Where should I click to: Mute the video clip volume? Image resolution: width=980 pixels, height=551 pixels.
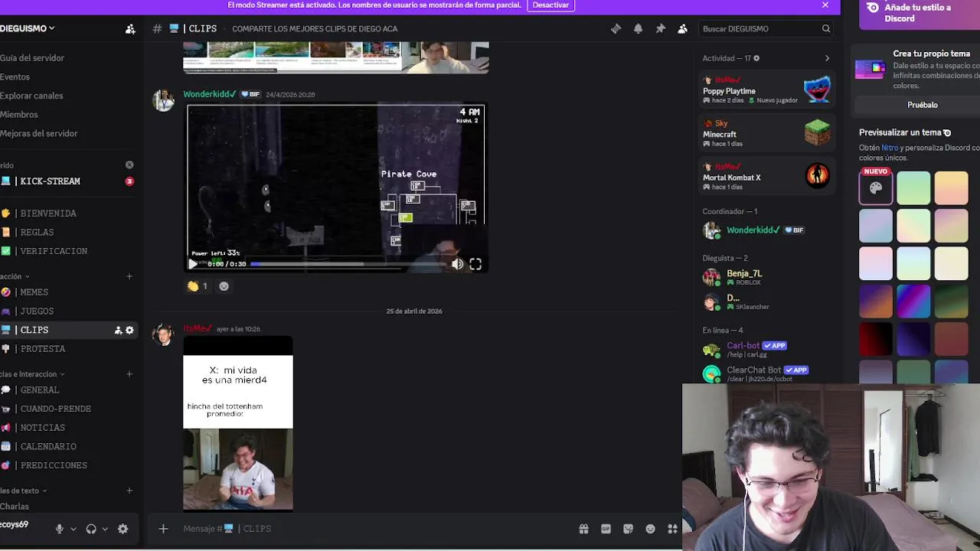coord(457,264)
